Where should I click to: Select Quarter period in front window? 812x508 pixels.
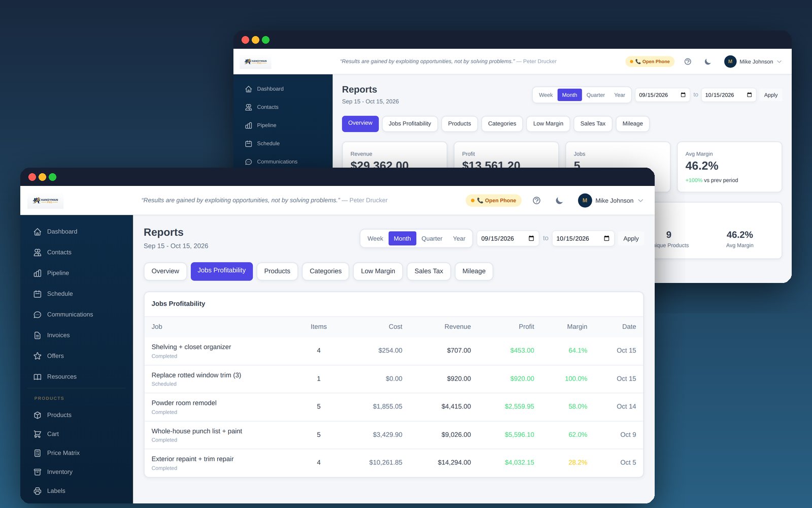click(x=432, y=239)
